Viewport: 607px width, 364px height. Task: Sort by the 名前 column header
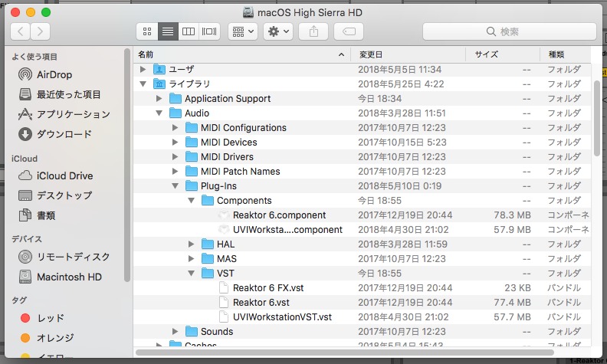click(x=242, y=54)
